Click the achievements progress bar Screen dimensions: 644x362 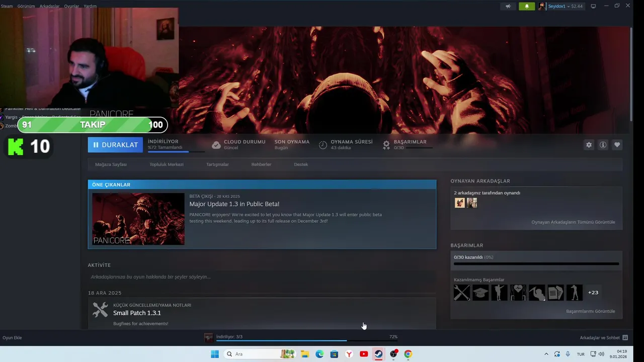click(x=536, y=263)
